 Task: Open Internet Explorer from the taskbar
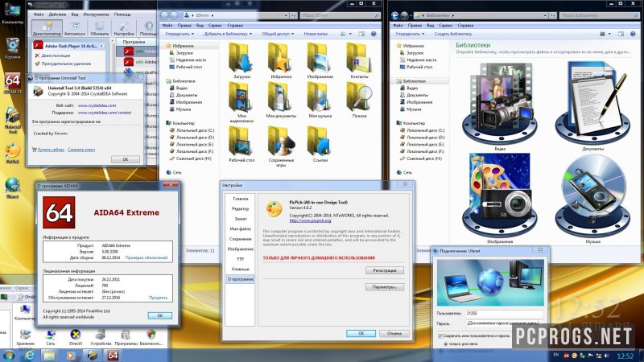click(30, 356)
